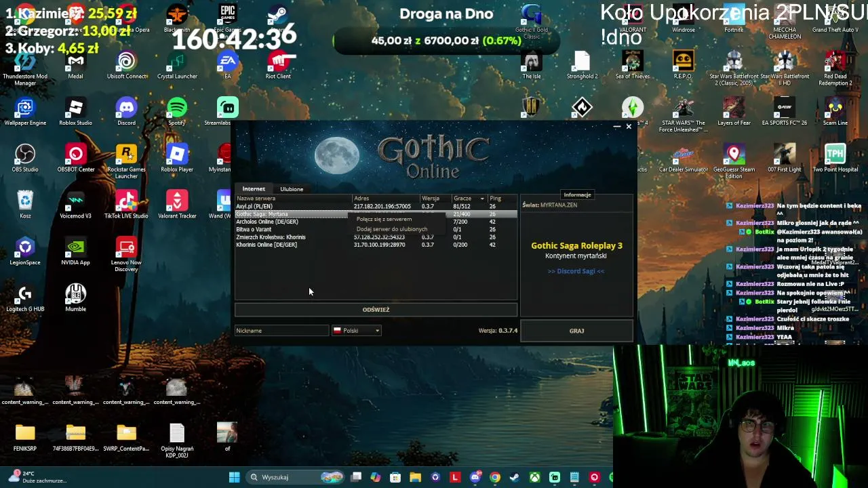Select the Two Point Hospital desktop icon

point(835,159)
